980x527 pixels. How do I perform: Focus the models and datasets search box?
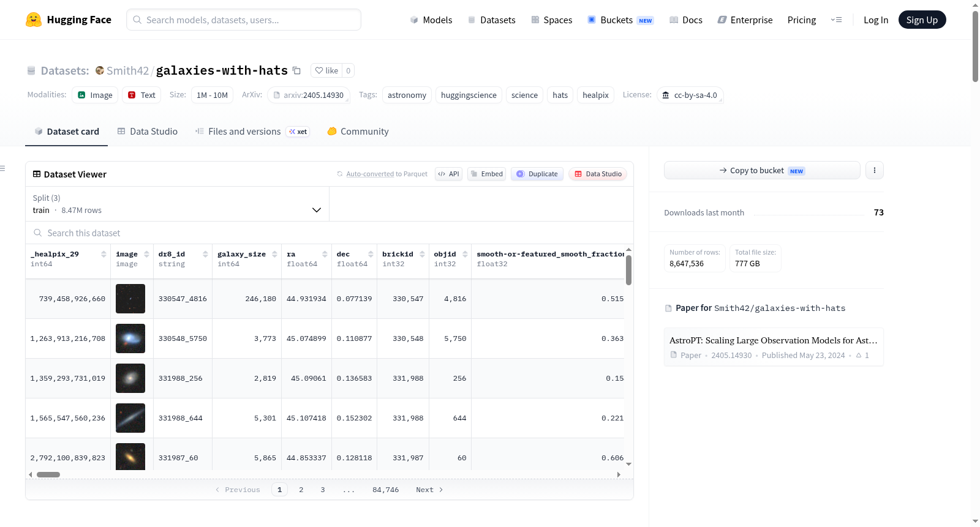click(x=244, y=20)
